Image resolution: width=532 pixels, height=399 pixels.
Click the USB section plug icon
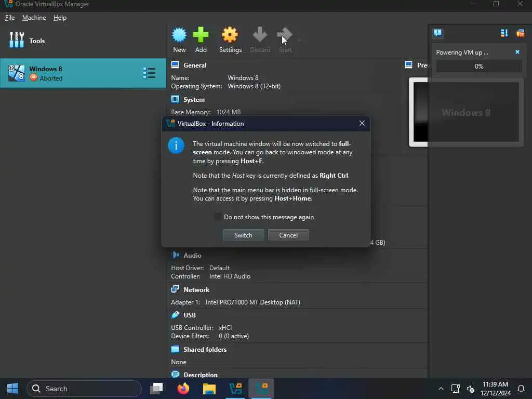coord(175,314)
